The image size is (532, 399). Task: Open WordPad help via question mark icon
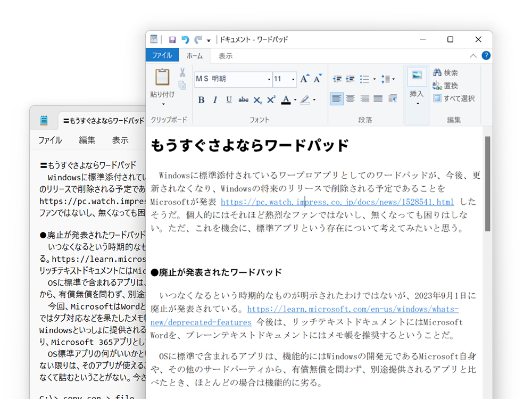tap(486, 56)
